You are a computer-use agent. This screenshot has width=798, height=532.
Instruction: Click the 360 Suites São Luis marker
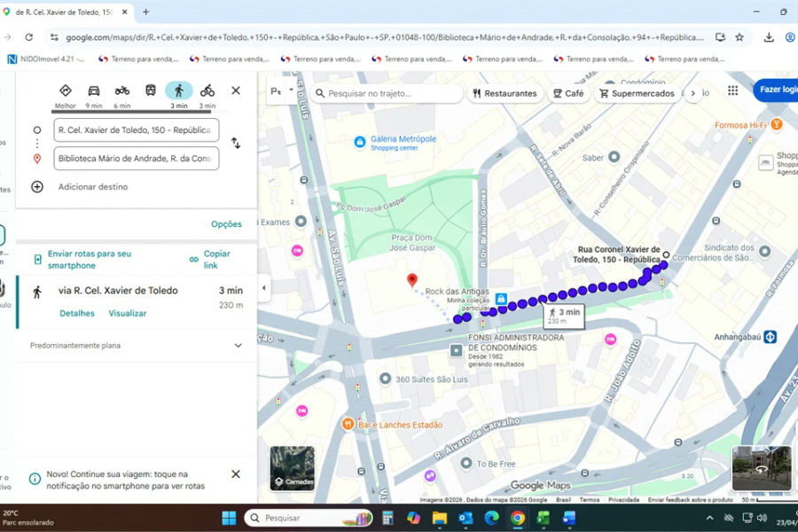click(386, 379)
